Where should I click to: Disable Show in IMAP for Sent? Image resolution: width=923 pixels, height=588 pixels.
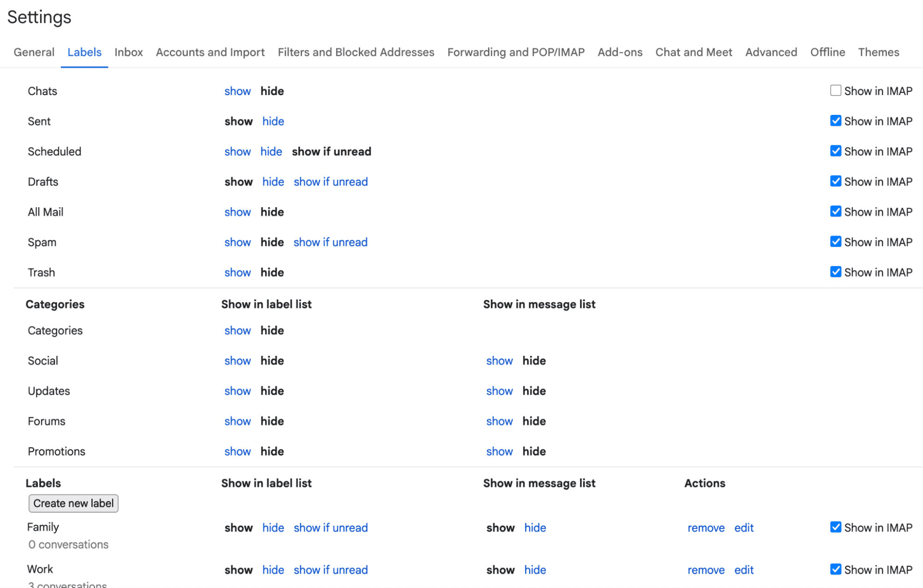coord(836,120)
